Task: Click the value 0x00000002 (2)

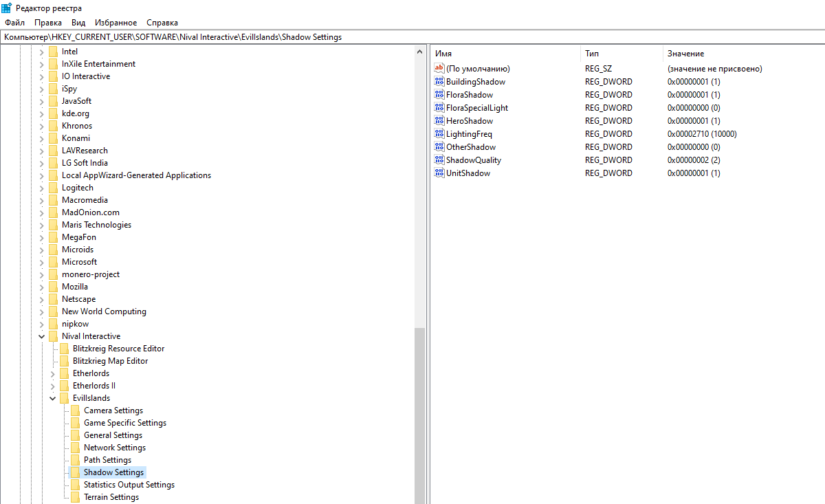Action: coord(694,160)
